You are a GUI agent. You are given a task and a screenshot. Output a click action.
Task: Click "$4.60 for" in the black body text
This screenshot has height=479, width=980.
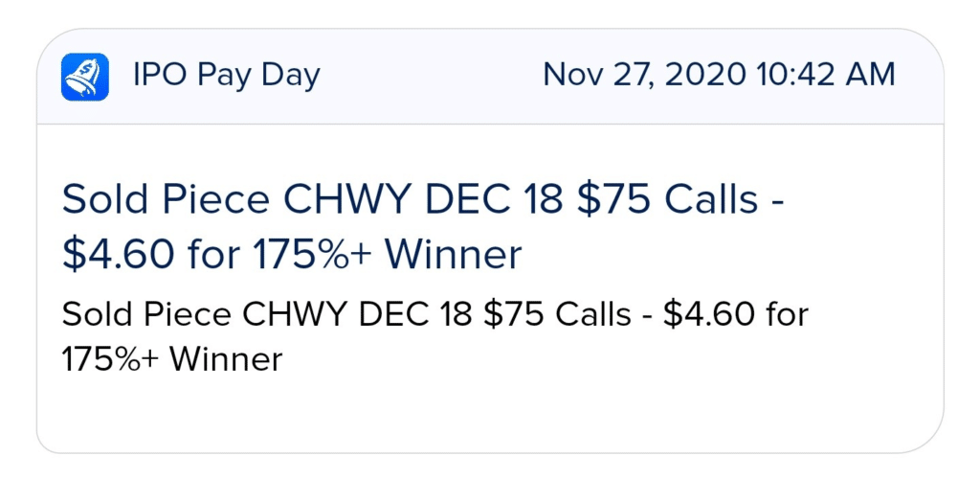736,314
